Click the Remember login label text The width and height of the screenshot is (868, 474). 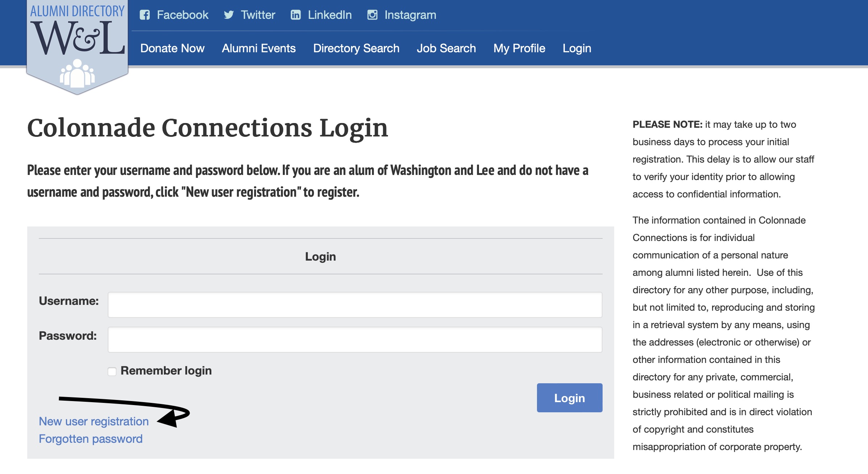(166, 371)
